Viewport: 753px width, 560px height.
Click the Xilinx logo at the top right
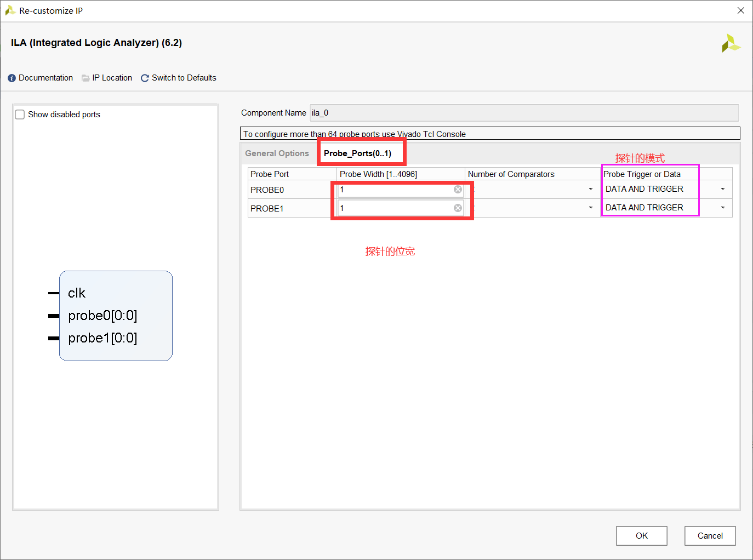(731, 43)
